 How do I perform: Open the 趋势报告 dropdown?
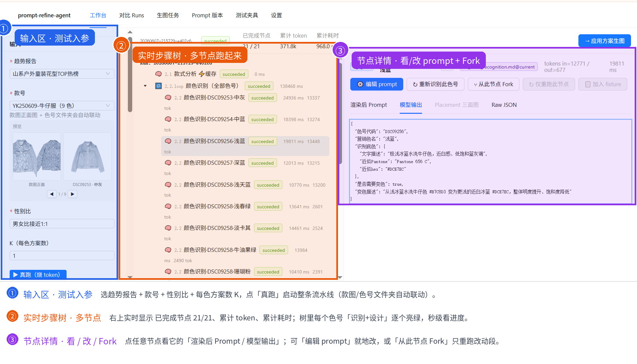(x=62, y=74)
